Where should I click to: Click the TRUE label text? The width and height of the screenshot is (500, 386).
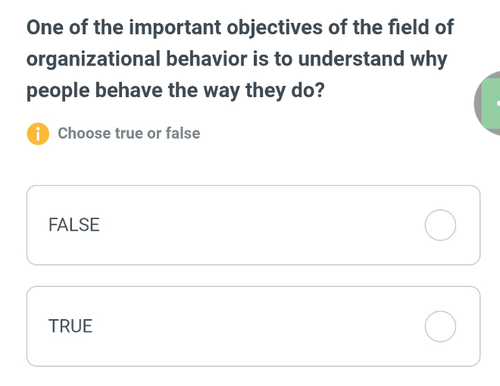coord(70,326)
